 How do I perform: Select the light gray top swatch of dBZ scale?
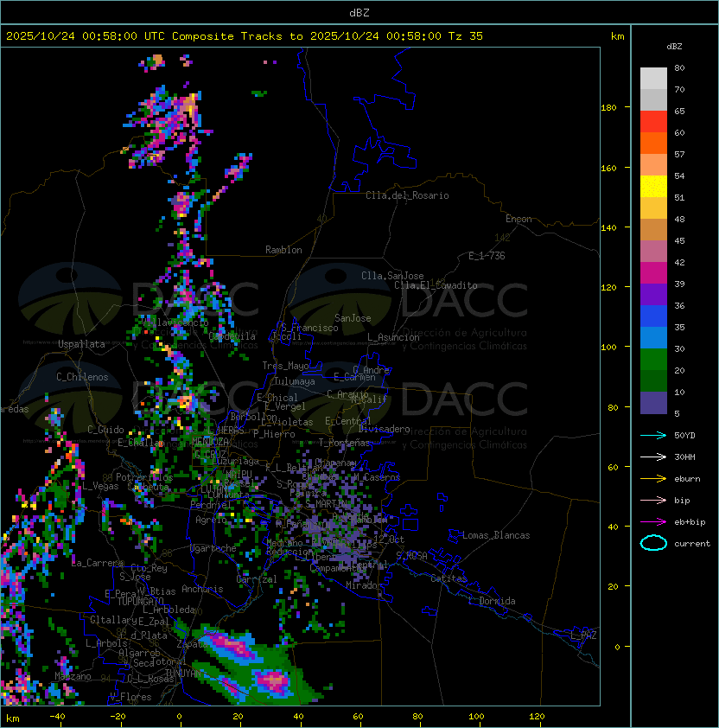[653, 79]
